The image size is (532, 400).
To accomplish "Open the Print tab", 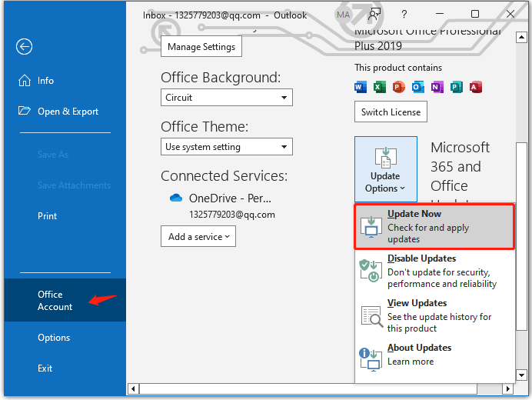I will pyautogui.click(x=65, y=216).
